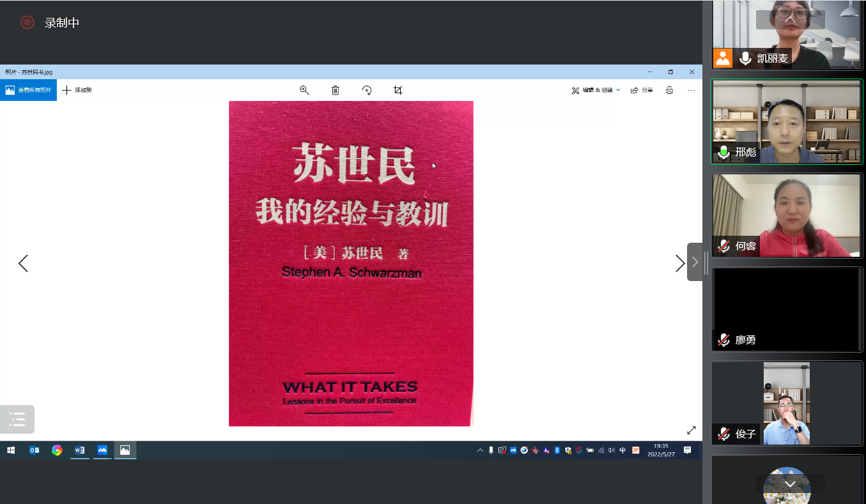Viewport: 866px width, 504px height.
Task: Open the colorful browser icon in taskbar
Action: coord(57,450)
